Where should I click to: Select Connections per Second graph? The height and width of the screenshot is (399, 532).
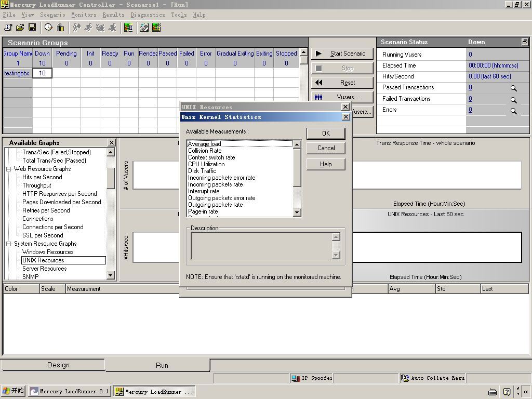click(52, 227)
